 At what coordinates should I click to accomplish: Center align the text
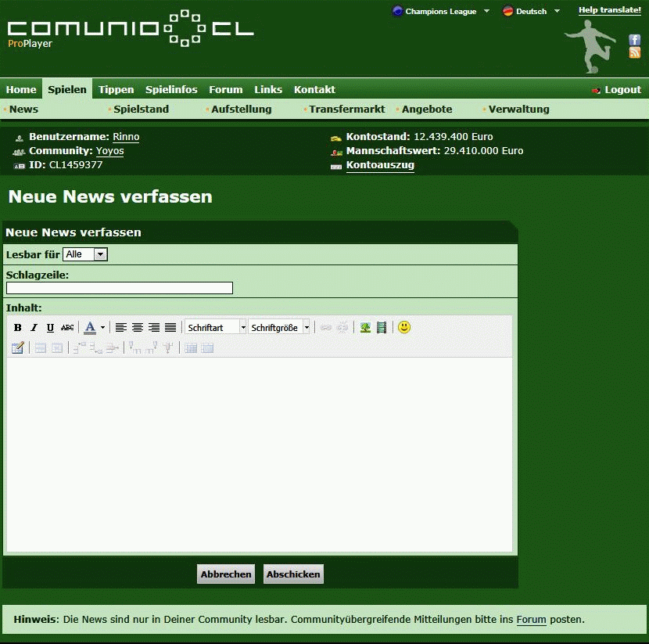[138, 328]
